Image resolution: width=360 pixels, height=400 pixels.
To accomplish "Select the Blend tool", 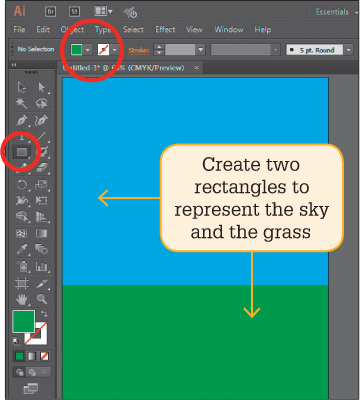I will pos(41,249).
